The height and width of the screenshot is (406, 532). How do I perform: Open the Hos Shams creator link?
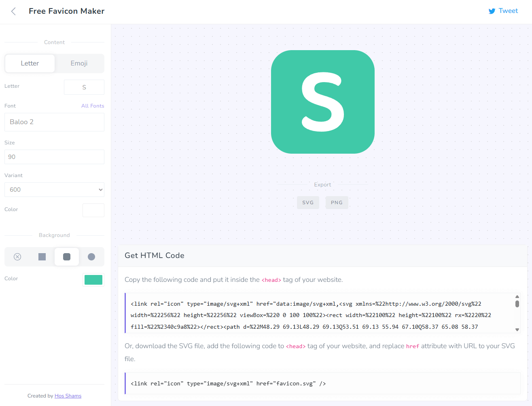pos(68,396)
